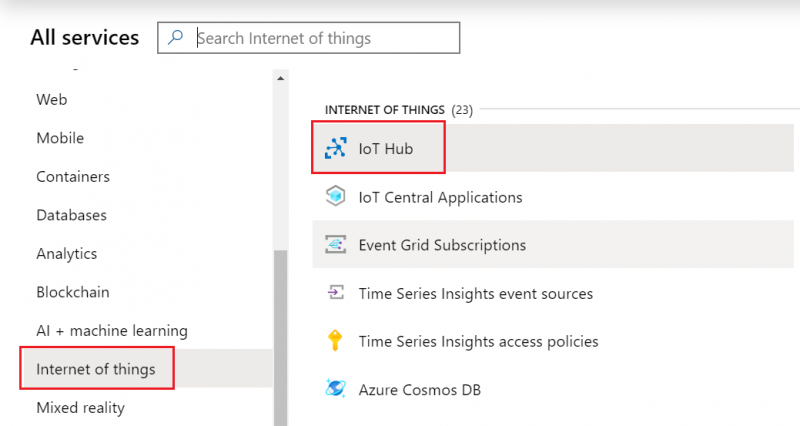The image size is (800, 426).
Task: Choose the Blockchain category
Action: 73,292
